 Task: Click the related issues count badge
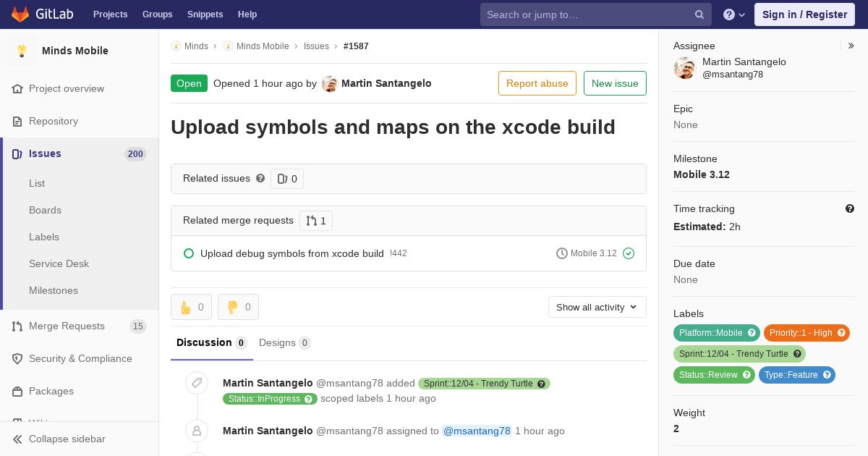287,179
